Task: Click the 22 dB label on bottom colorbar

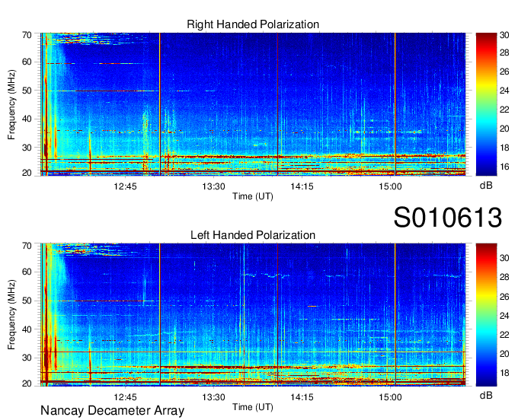Action: coord(504,336)
